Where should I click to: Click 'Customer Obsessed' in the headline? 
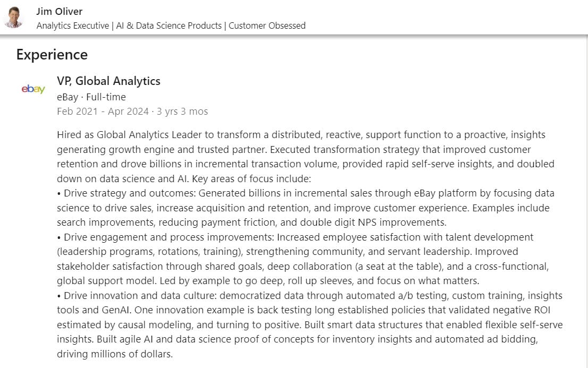[267, 25]
